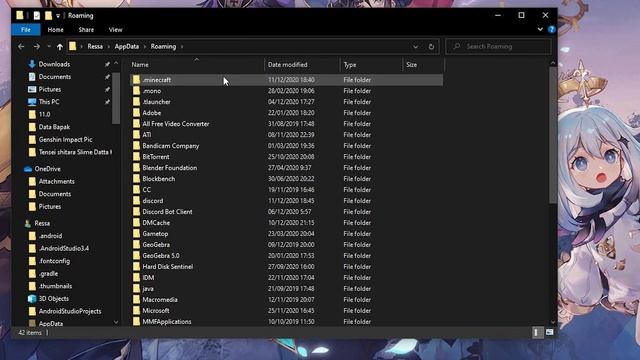This screenshot has height=360, width=640.
Task: Select the BitTorrent folder
Action: click(286, 157)
